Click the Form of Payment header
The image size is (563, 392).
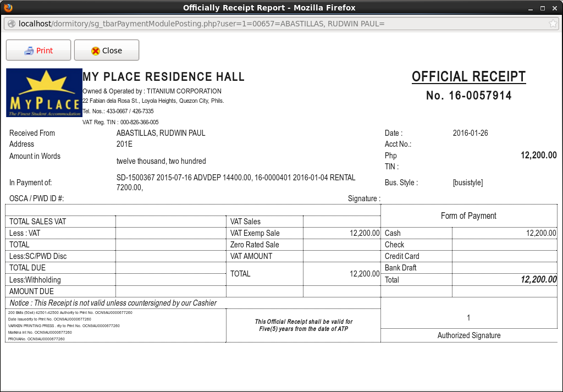coord(468,216)
